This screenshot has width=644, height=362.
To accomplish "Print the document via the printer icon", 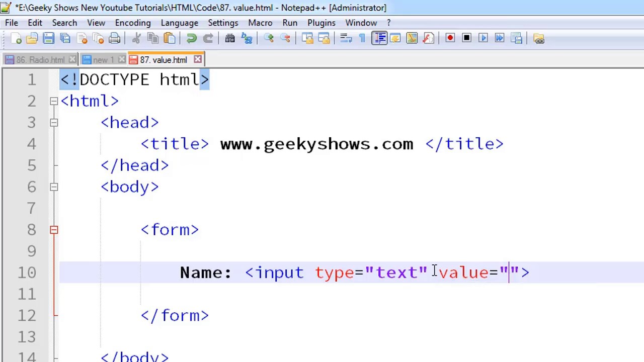I will coord(115,38).
